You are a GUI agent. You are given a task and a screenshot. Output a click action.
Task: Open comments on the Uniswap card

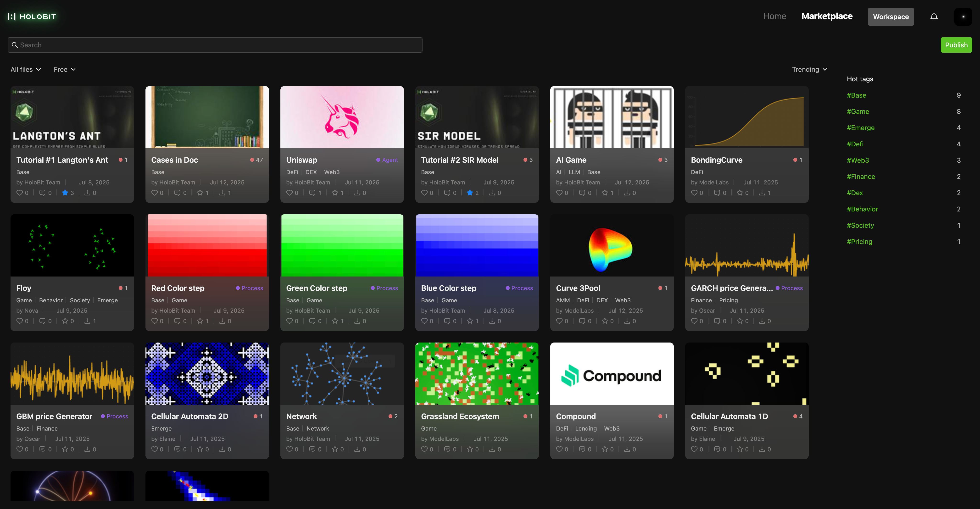[x=312, y=193]
